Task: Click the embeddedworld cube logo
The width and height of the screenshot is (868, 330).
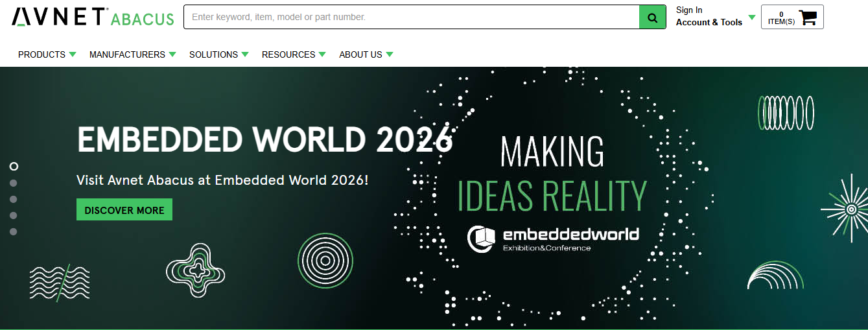Action: point(482,238)
